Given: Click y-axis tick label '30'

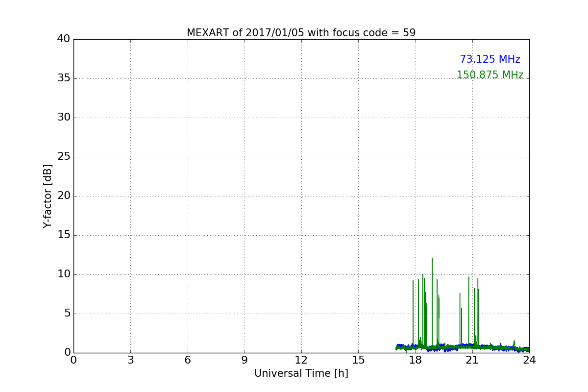Looking at the screenshot, I should [64, 118].
